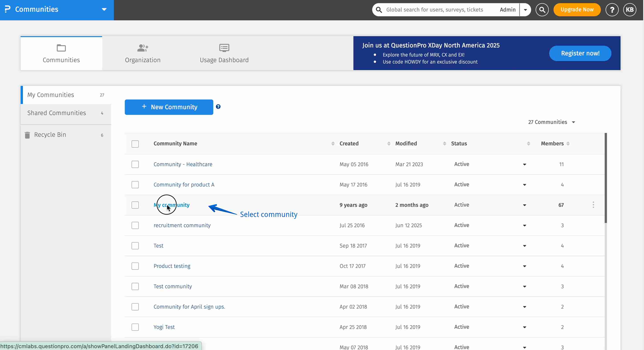Expand the Communities product switcher dropdown
644x350 pixels.
click(104, 10)
